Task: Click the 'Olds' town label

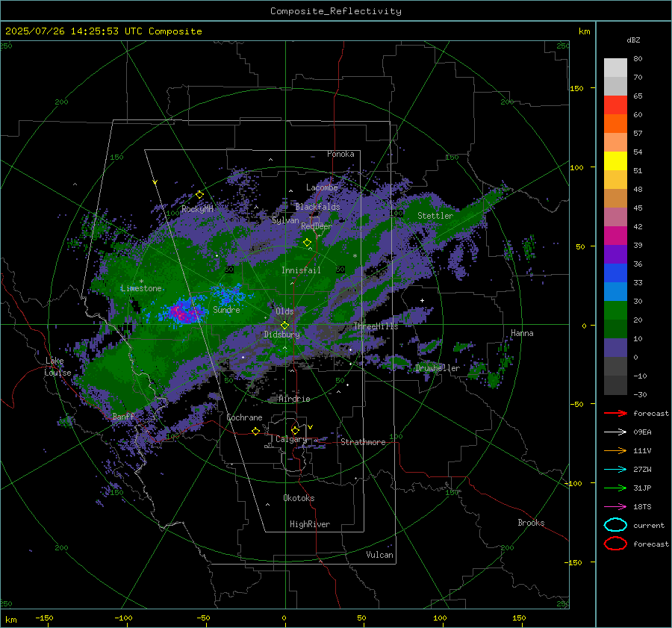Action: 284,311
